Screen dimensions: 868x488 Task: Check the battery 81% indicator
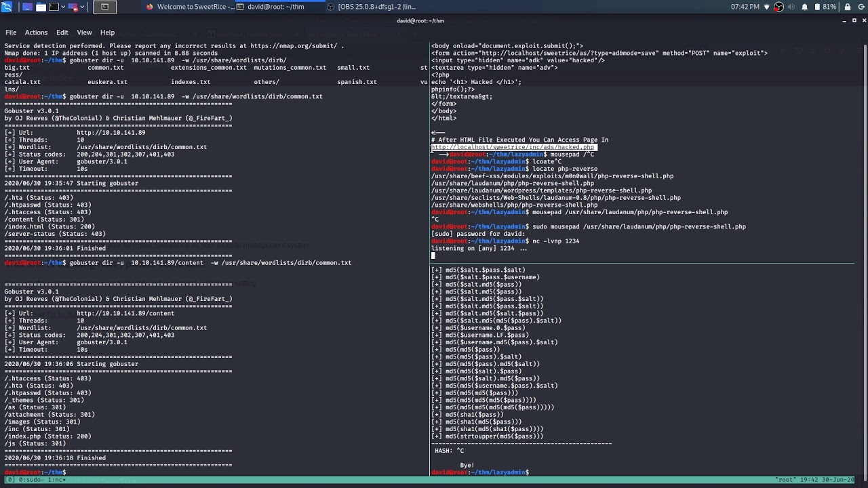[825, 7]
